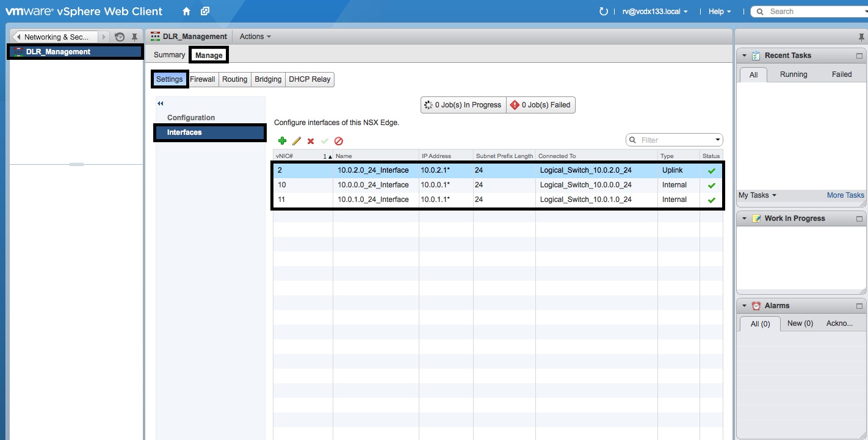This screenshot has width=868, height=440.
Task: Click the red circle disconnect interface icon
Action: (339, 141)
